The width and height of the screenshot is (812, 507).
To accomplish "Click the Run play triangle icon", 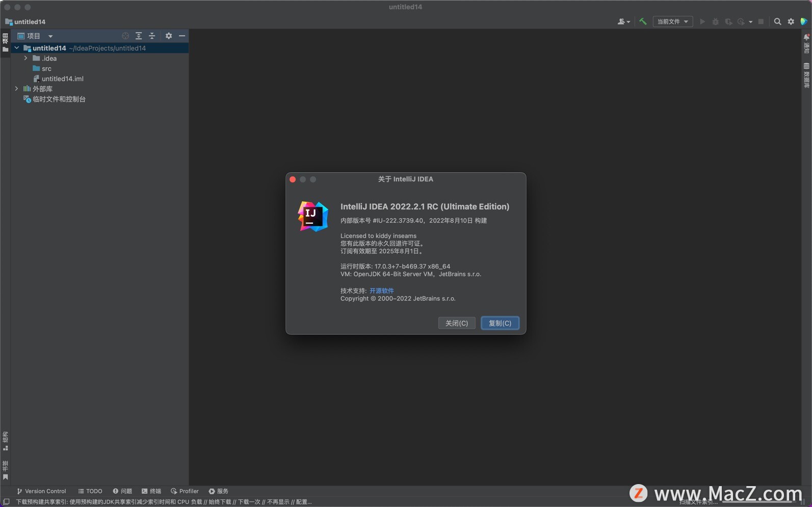I will [702, 21].
